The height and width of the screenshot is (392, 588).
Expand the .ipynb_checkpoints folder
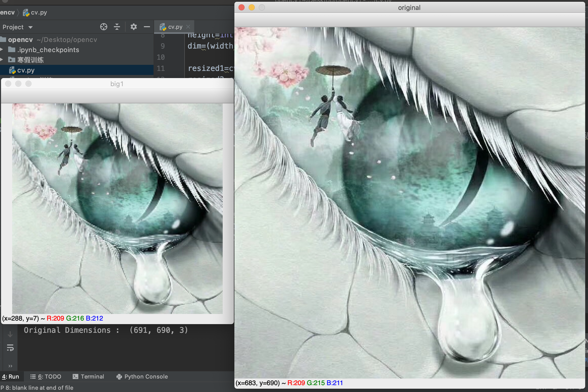click(2, 50)
